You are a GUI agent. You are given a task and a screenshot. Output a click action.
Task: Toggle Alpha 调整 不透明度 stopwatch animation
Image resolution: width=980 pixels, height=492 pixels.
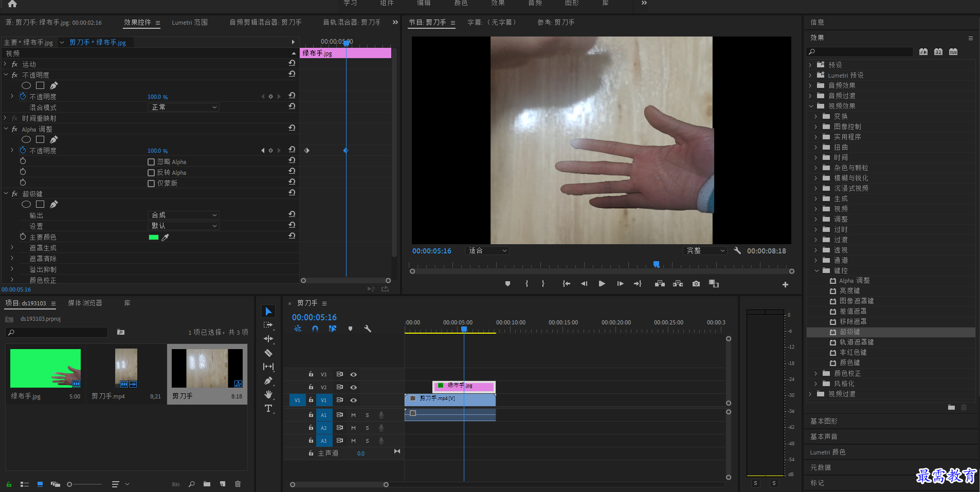pos(23,150)
